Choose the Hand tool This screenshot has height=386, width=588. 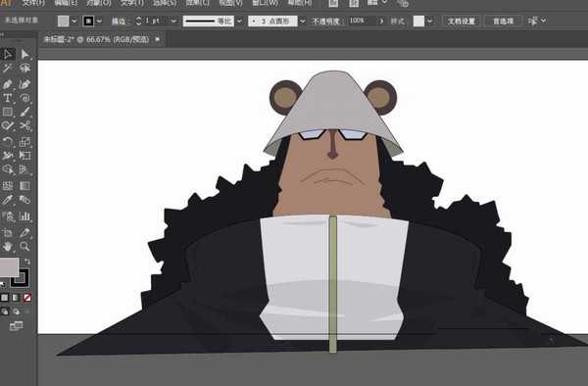pyautogui.click(x=8, y=247)
